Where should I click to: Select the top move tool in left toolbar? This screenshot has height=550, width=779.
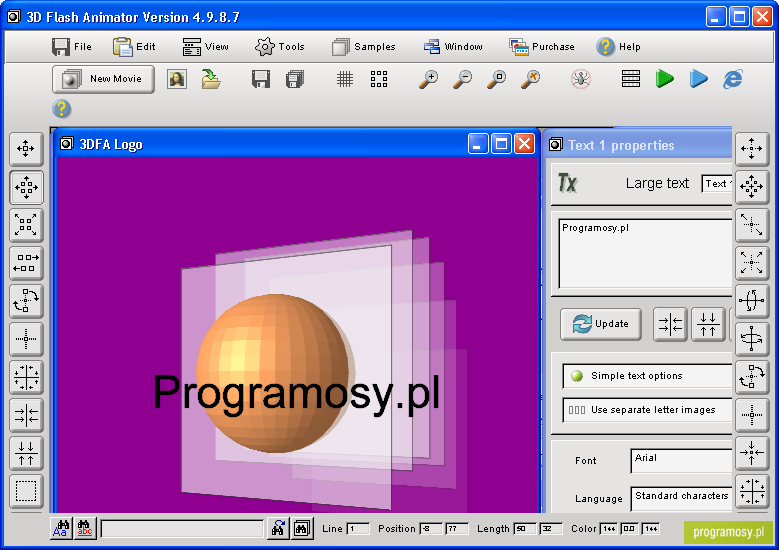tap(26, 149)
